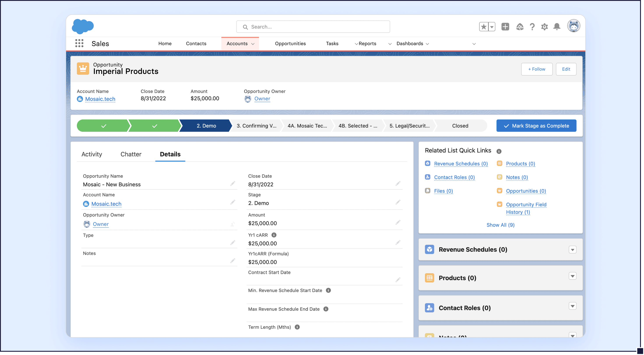Viewport: 644px width, 355px height.
Task: Show info tooltip for Yr1 cARR
Action: [x=274, y=235]
